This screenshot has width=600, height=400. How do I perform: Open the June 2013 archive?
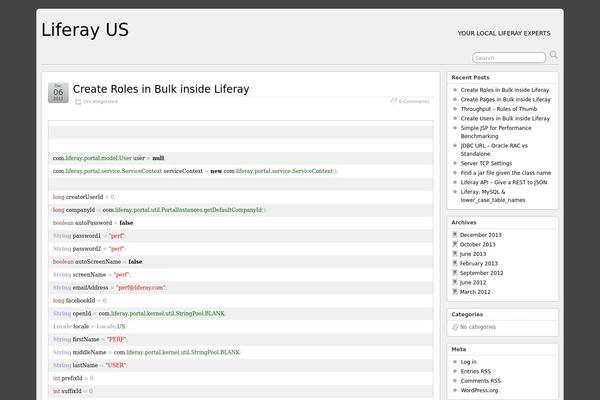(473, 254)
